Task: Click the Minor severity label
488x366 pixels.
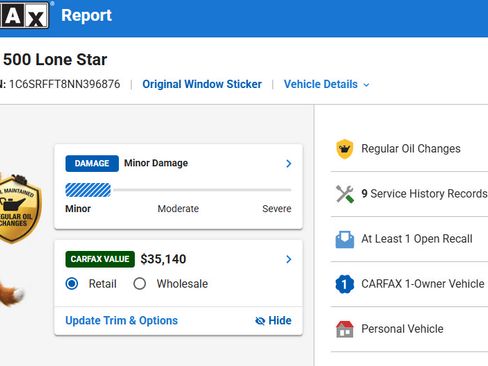Action: tap(78, 209)
